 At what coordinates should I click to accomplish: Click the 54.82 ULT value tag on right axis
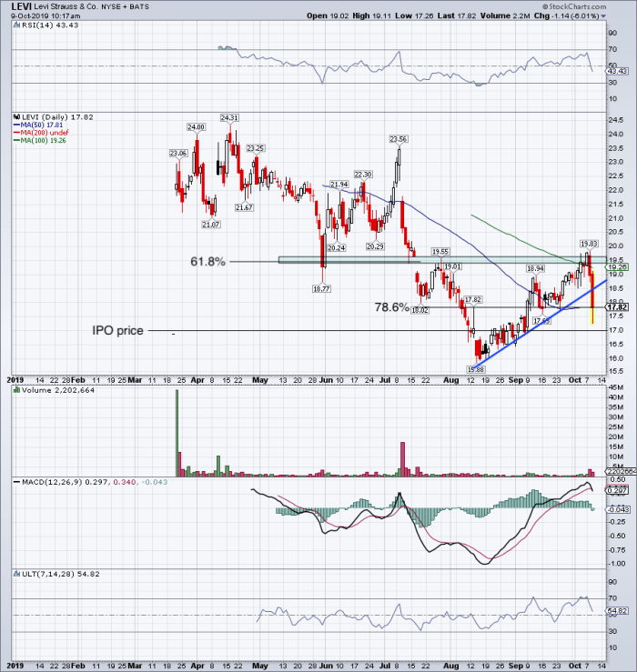pos(618,611)
